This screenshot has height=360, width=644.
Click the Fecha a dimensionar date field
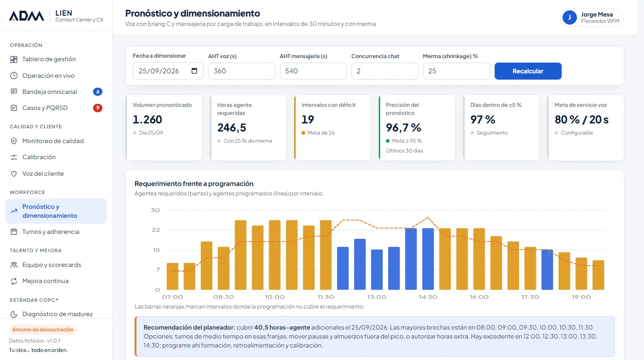tap(168, 71)
